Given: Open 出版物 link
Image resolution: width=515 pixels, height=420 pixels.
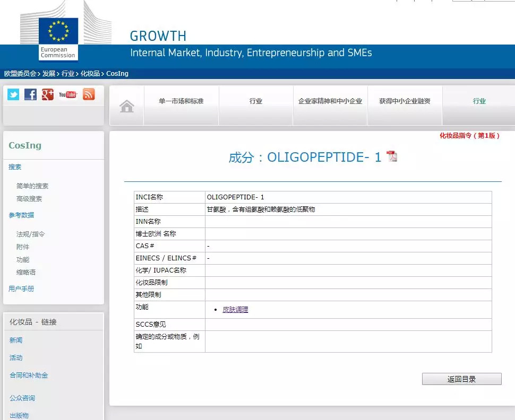Looking at the screenshot, I should [19, 415].
